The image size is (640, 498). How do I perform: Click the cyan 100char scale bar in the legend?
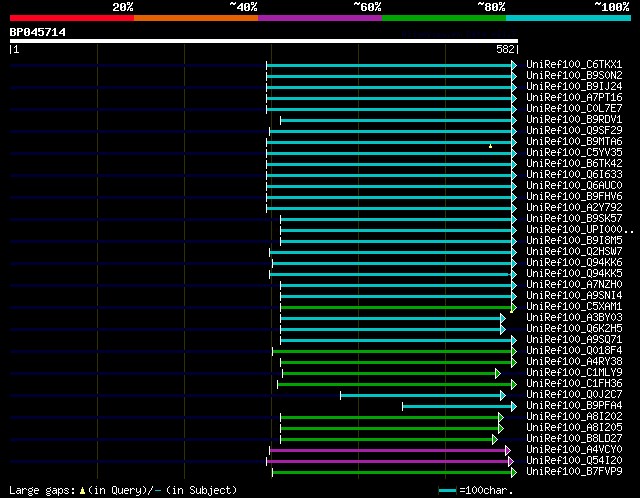pos(447,490)
